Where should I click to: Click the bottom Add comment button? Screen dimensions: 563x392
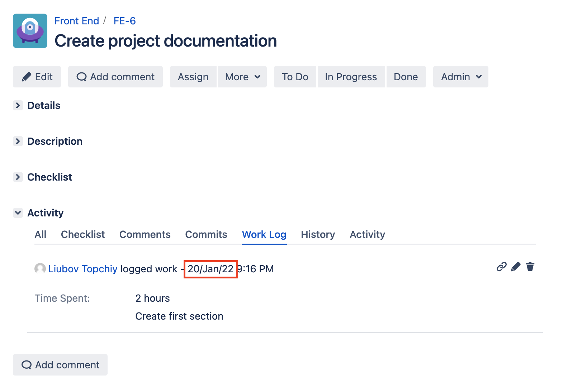click(x=60, y=365)
